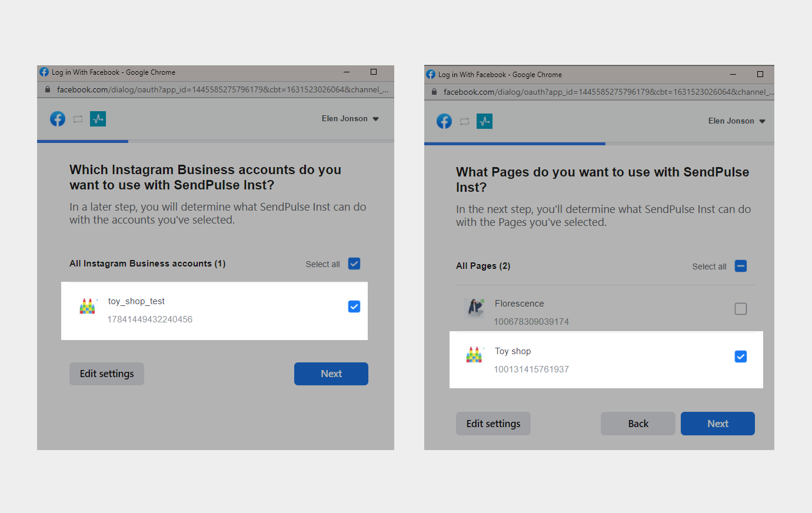812x513 pixels.
Task: Click 'Select all' label in Instagram accounts dialog
Action: [x=322, y=264]
